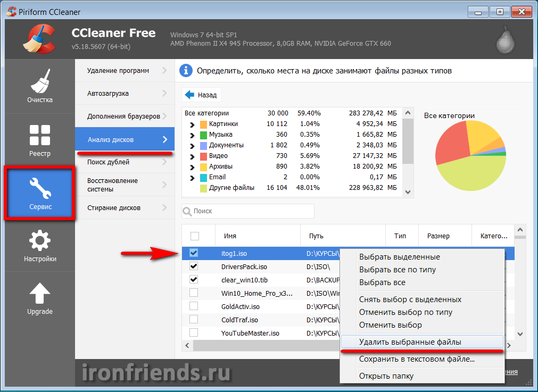This screenshot has width=538, height=392.
Task: Choose Удалить выбранные файлы from context menu
Action: pyautogui.click(x=410, y=342)
